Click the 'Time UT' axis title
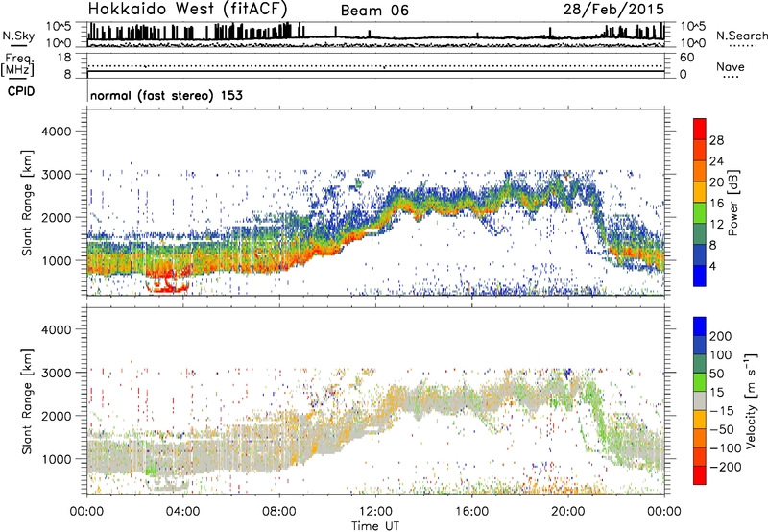The image size is (768, 532). coord(375,525)
